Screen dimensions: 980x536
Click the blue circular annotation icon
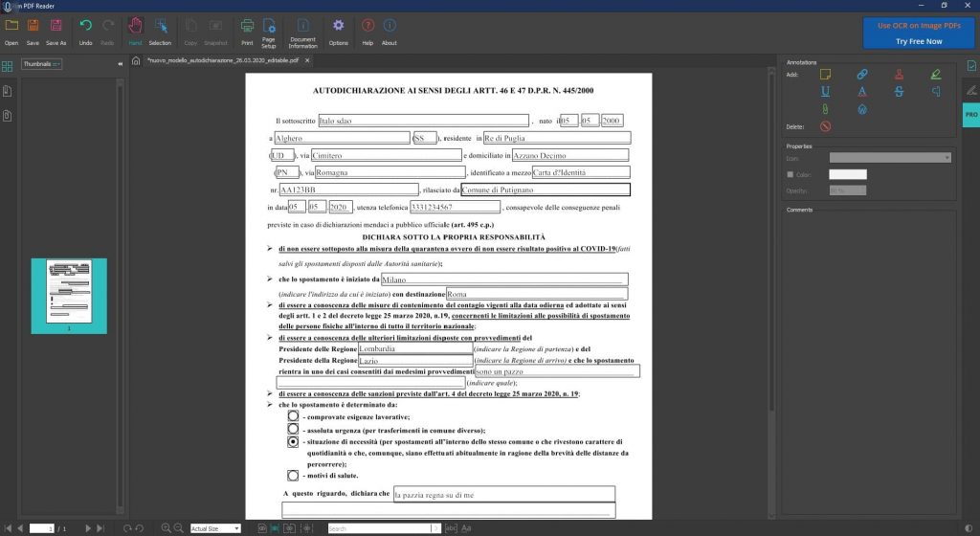tap(862, 109)
